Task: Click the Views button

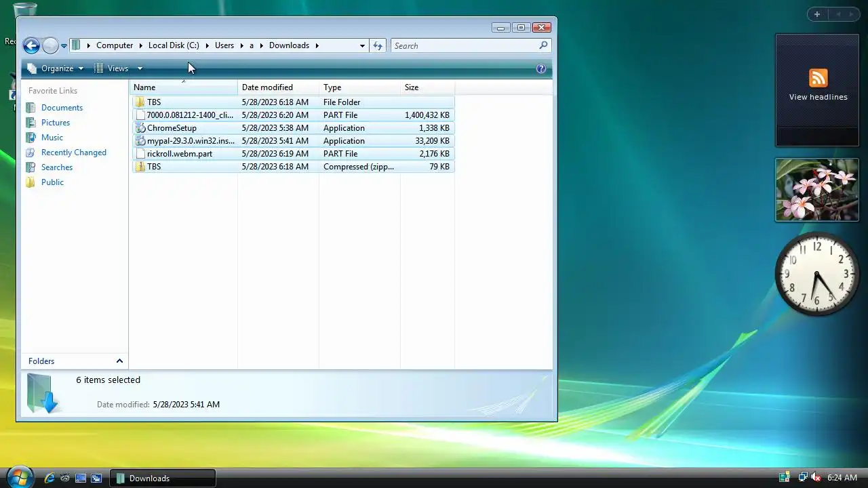Action: (112, 68)
